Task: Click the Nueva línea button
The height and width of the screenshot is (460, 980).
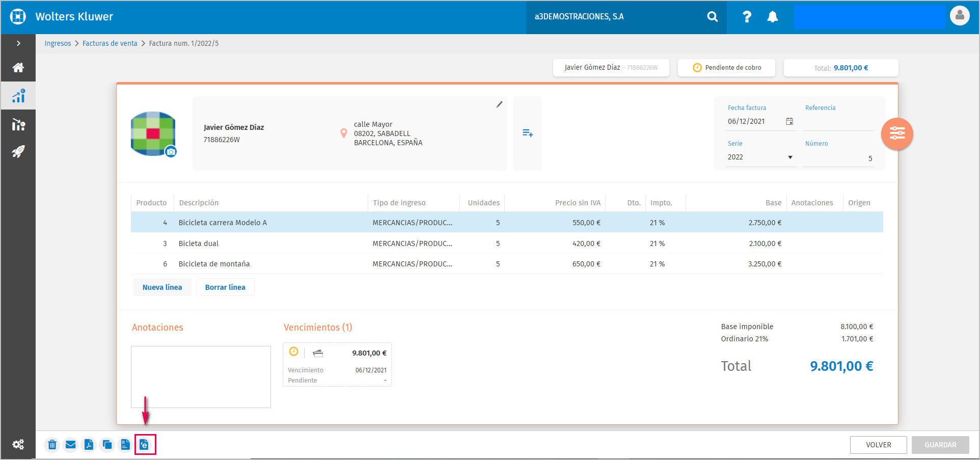Action: (162, 287)
